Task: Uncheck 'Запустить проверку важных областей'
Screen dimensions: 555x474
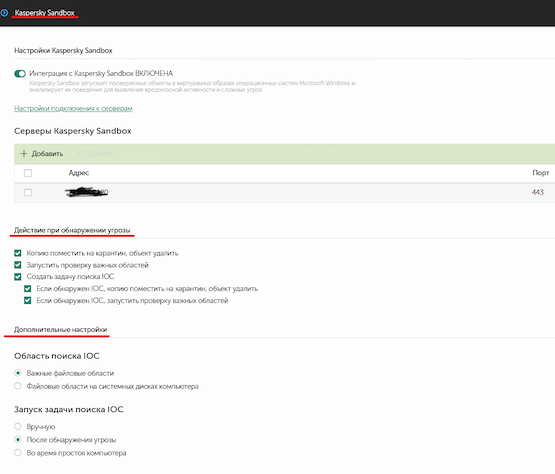Action: click(18, 265)
